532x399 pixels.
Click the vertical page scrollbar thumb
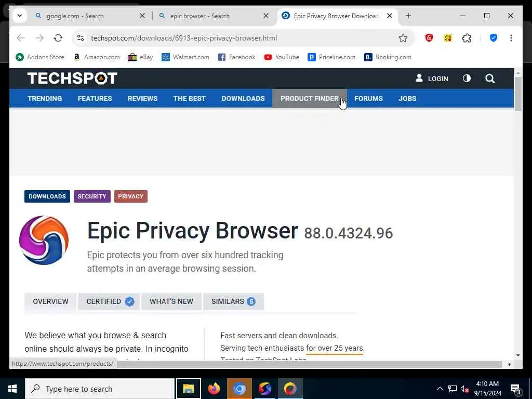518,94
